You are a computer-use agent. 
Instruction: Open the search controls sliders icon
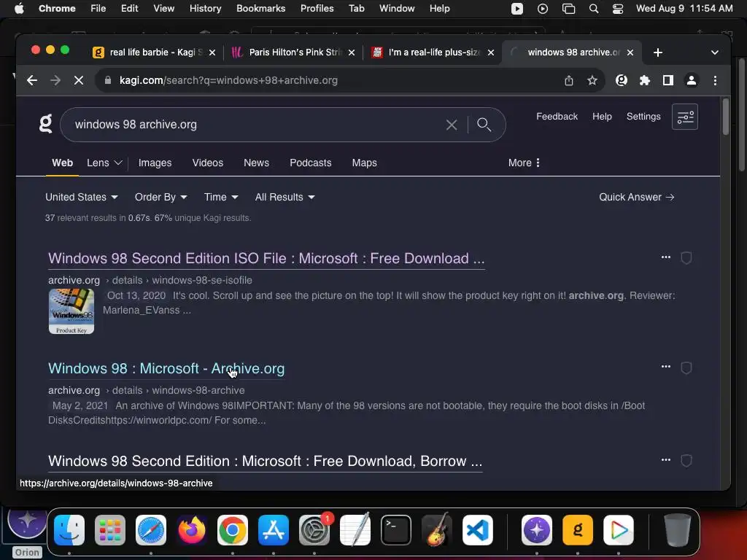[684, 117]
